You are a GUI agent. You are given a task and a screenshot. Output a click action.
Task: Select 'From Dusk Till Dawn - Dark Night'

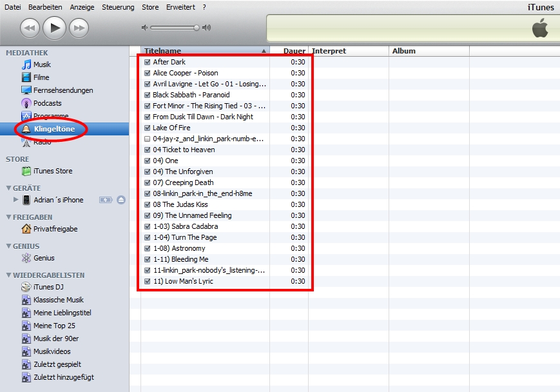point(203,117)
